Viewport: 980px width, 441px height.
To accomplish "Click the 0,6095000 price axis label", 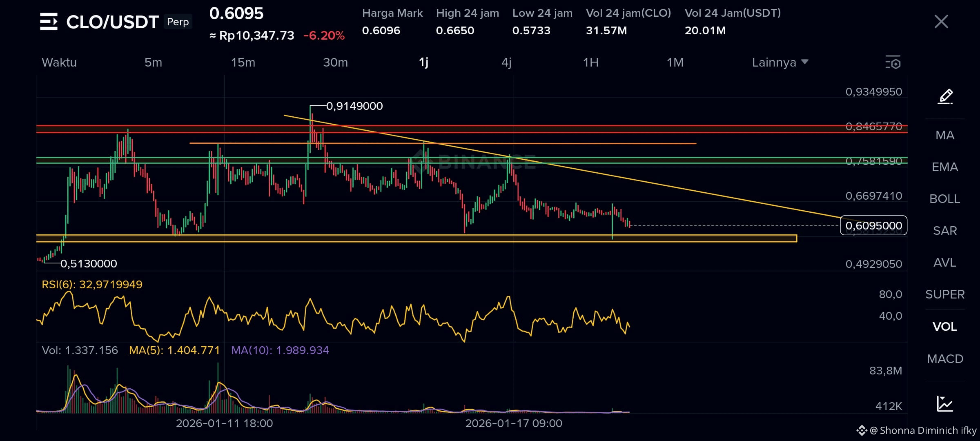I will click(x=873, y=225).
